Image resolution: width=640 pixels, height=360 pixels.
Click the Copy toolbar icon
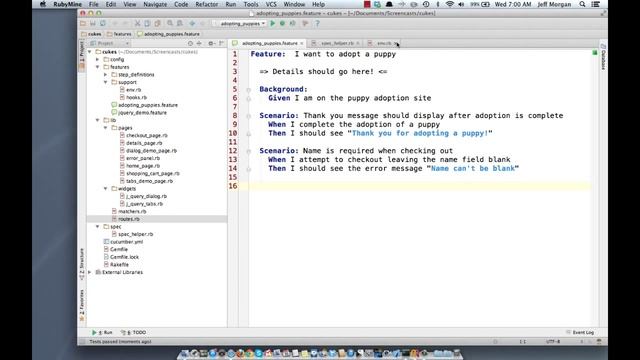[x=147, y=24]
